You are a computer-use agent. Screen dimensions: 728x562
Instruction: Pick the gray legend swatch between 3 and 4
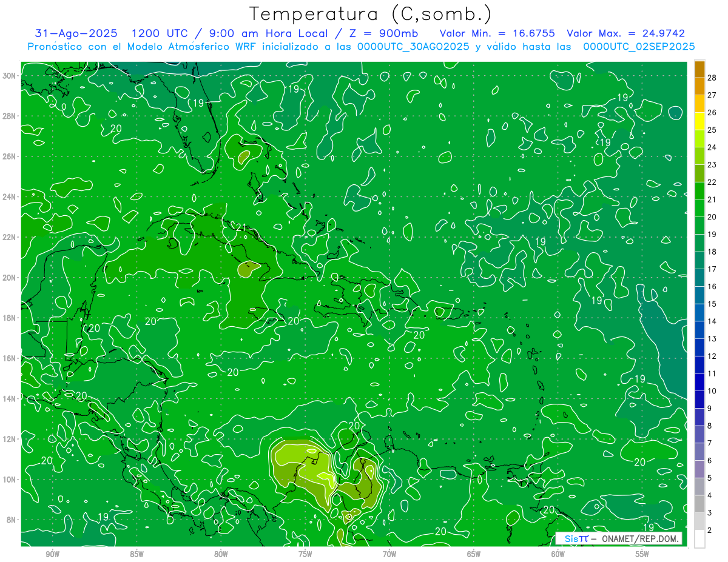tap(699, 504)
